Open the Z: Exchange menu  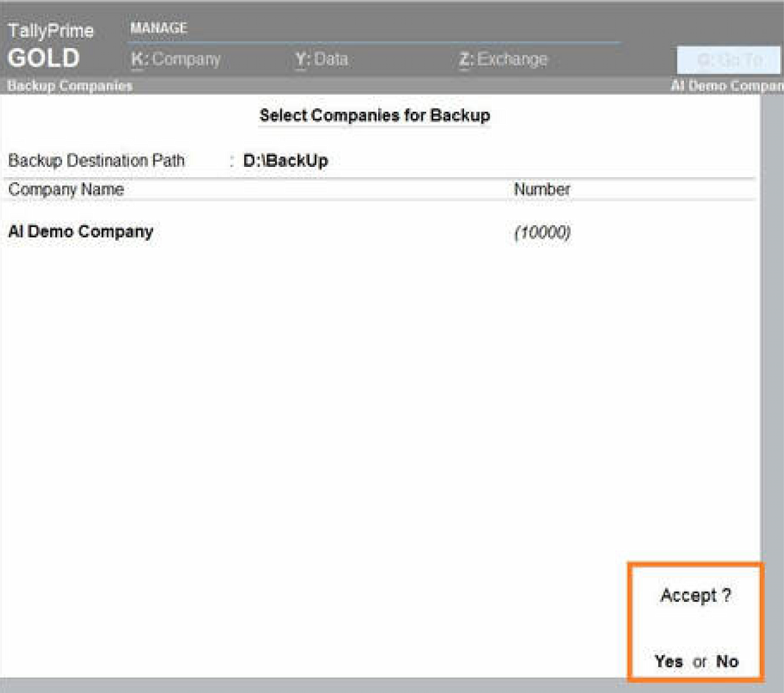click(503, 59)
